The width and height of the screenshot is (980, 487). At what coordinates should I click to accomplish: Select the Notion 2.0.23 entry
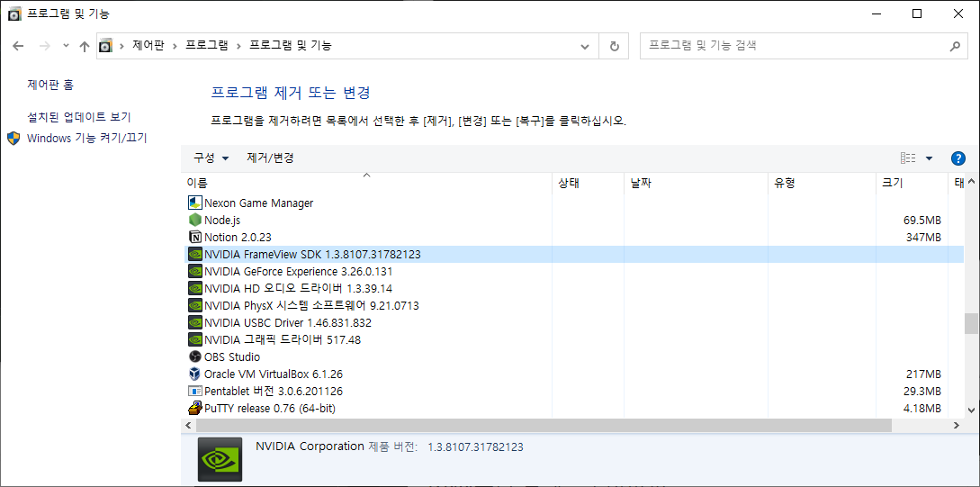(x=238, y=237)
